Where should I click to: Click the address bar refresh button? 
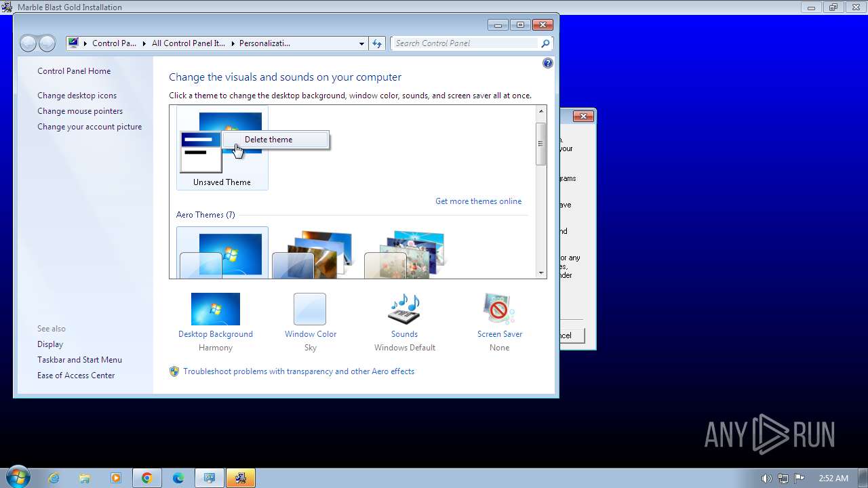point(377,43)
